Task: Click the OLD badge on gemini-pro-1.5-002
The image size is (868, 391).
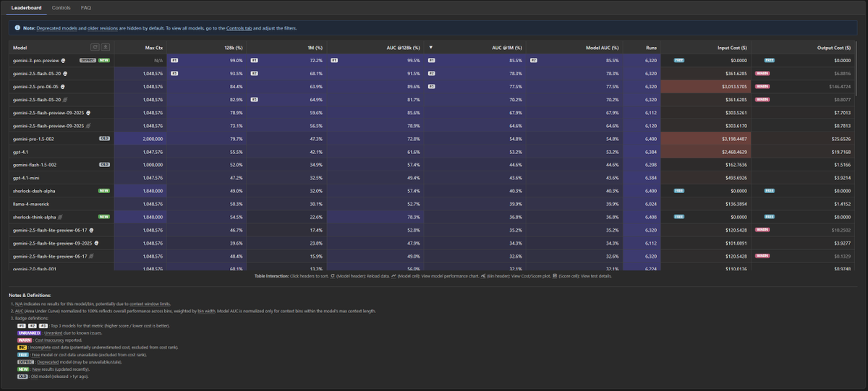Action: pyautogui.click(x=104, y=138)
